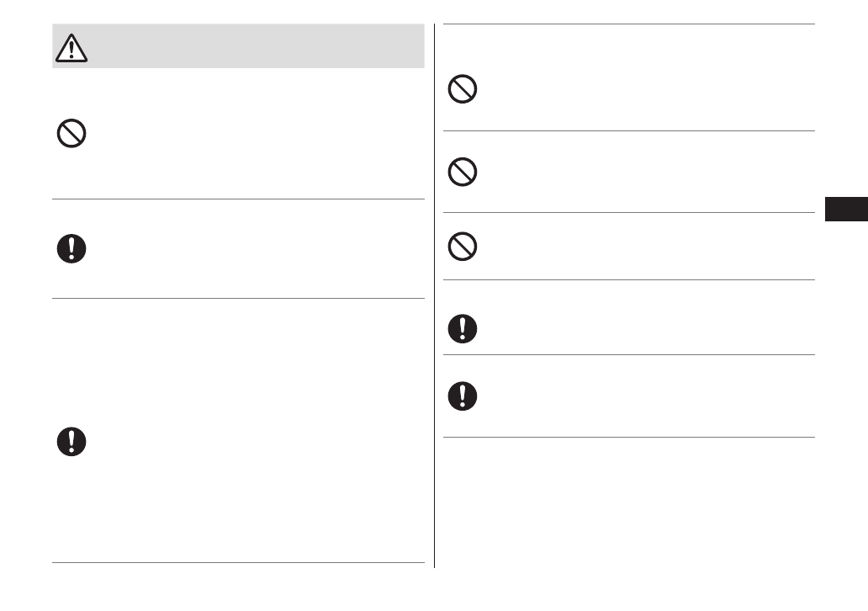Select the first prohibition icon in the right column
Screen dimensions: 868x611
click(463, 89)
